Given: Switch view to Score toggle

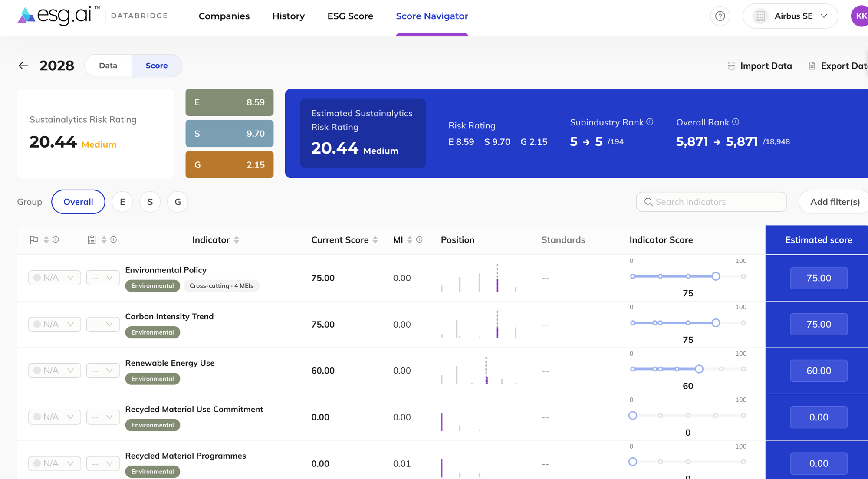Looking at the screenshot, I should 157,66.
